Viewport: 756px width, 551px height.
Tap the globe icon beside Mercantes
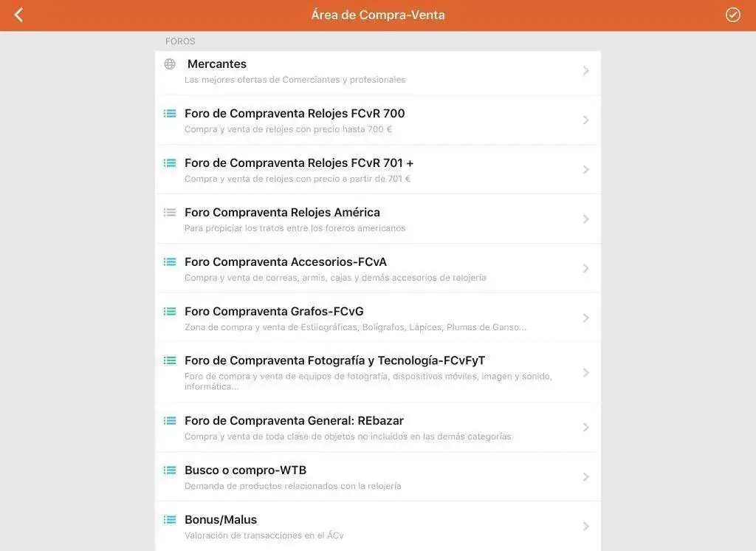pyautogui.click(x=170, y=64)
